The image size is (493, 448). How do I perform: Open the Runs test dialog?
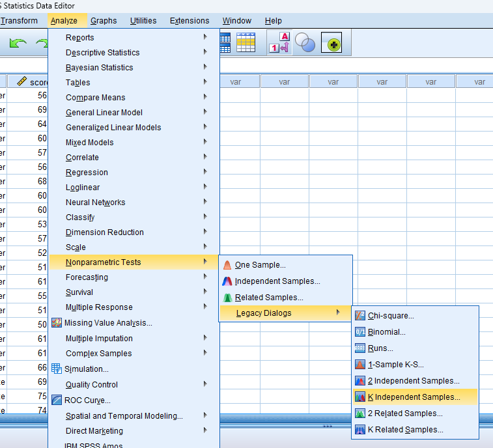click(x=380, y=348)
